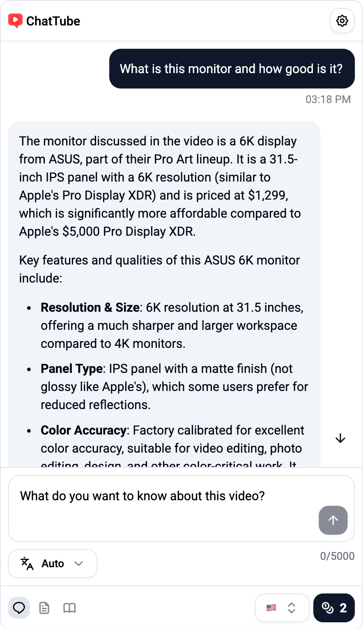Click the "Panel Type" bullet heading
The image size is (363, 644).
71,368
